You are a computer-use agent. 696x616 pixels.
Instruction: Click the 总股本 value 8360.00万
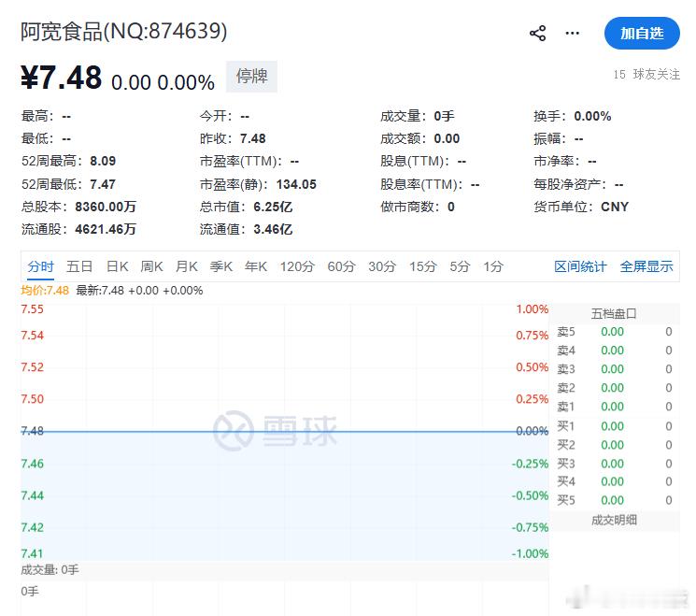point(106,207)
